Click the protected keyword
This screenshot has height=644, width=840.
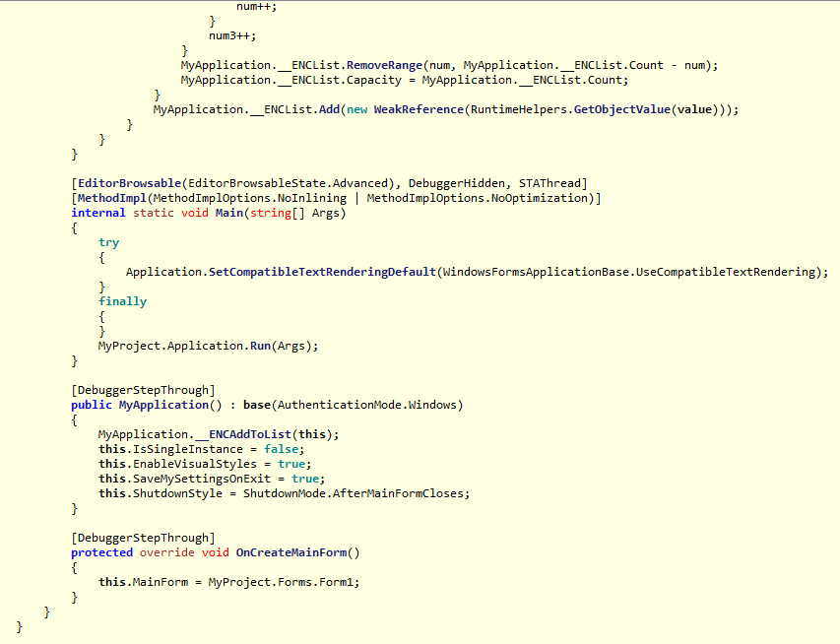101,552
